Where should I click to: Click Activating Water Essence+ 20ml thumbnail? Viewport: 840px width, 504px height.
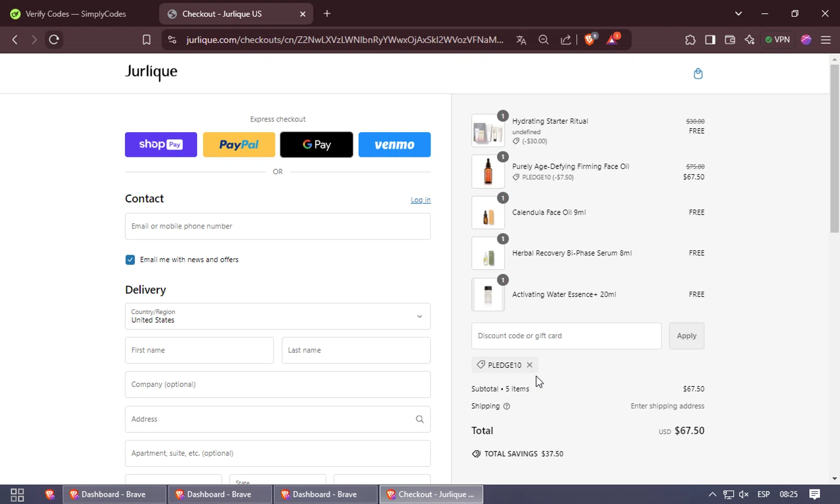488,295
